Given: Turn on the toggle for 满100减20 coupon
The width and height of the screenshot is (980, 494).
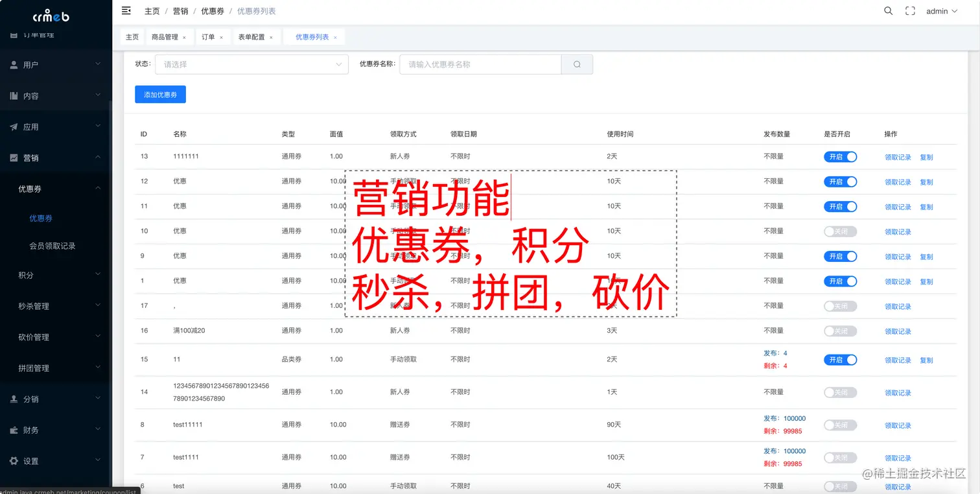Looking at the screenshot, I should pyautogui.click(x=840, y=331).
